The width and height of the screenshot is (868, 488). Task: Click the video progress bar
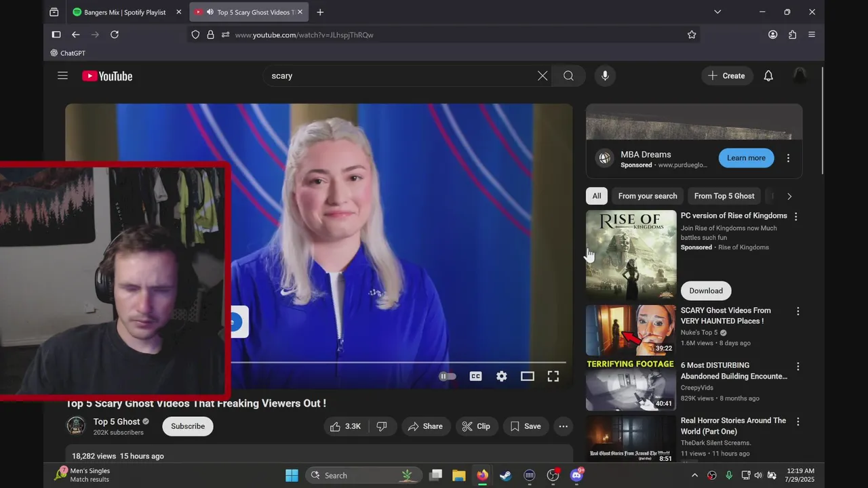coord(398,363)
